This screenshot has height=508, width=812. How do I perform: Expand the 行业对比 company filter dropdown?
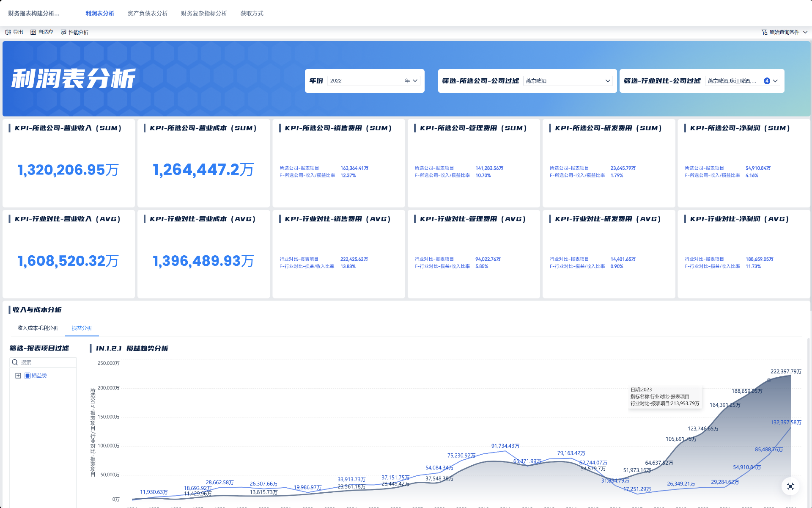(776, 81)
